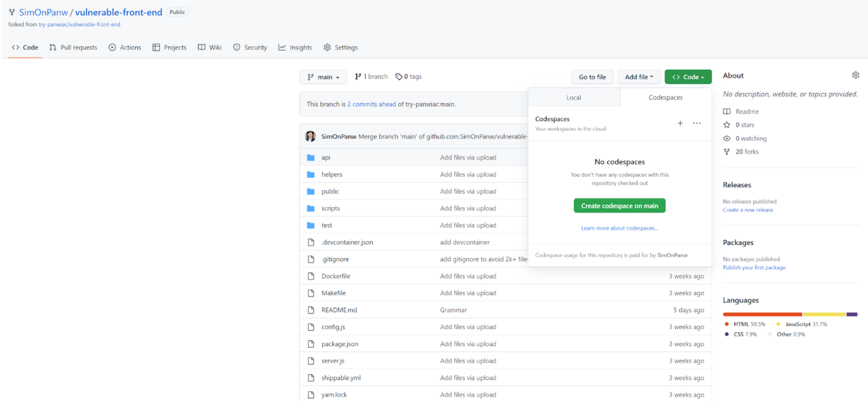The height and width of the screenshot is (401, 868).
Task: Click the eye icon beside 0 watching
Action: pyautogui.click(x=727, y=138)
